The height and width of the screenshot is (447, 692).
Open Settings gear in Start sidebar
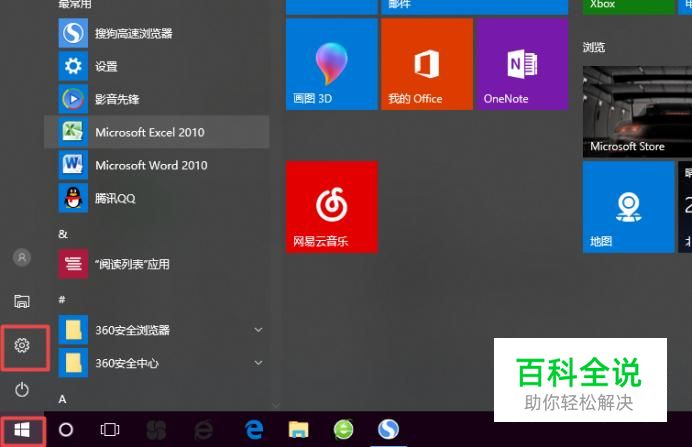click(x=22, y=345)
